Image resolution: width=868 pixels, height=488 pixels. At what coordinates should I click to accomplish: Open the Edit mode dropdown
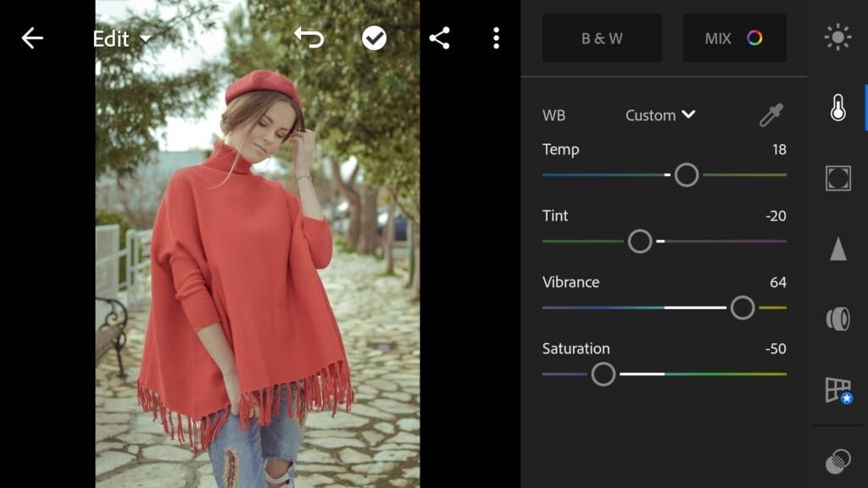(x=121, y=39)
